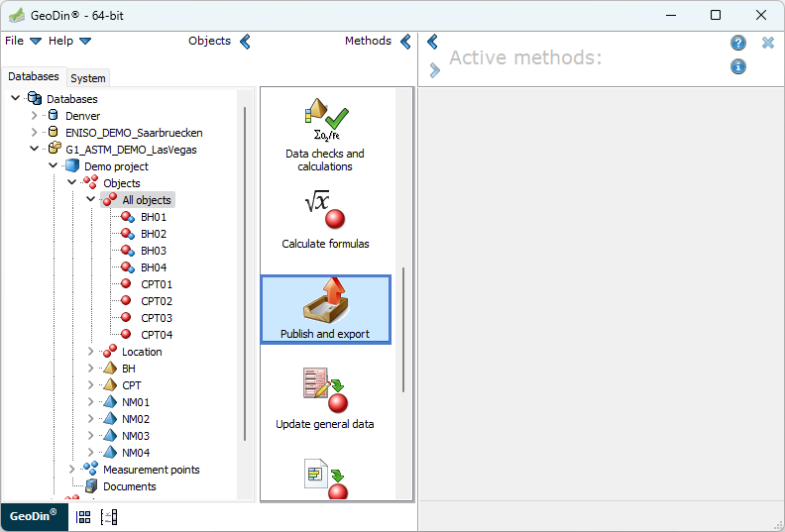The height and width of the screenshot is (532, 785).
Task: Click the GeoDin button at bottom left
Action: [x=34, y=516]
